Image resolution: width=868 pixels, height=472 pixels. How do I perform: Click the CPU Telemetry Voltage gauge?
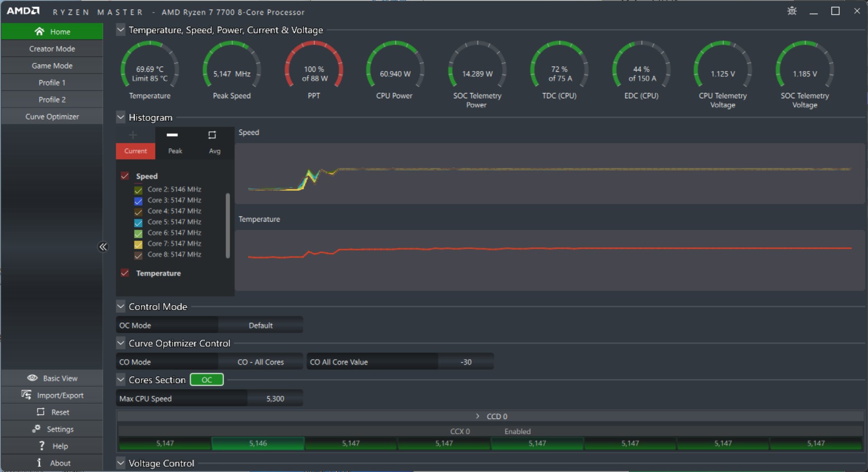pos(723,66)
